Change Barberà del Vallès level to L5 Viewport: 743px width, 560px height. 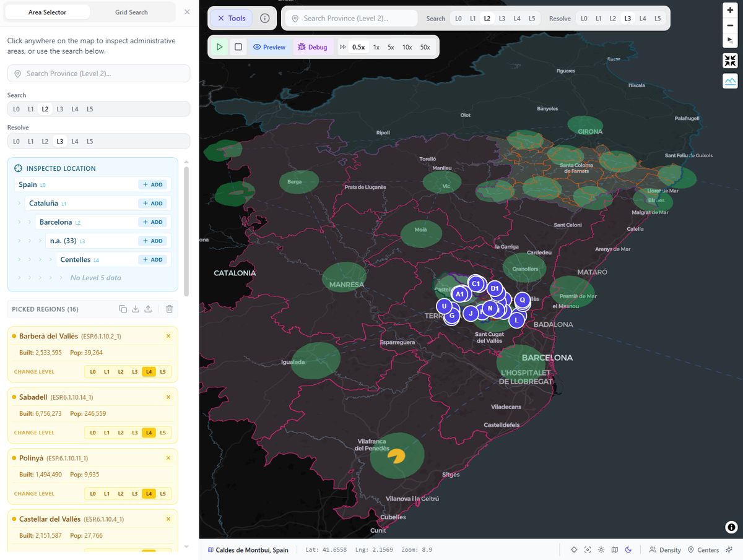tap(162, 372)
